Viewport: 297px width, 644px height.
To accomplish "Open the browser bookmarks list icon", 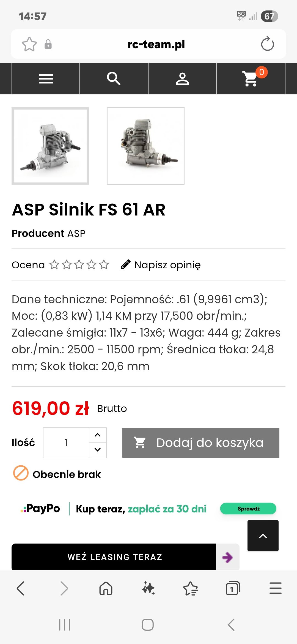I will point(190,588).
